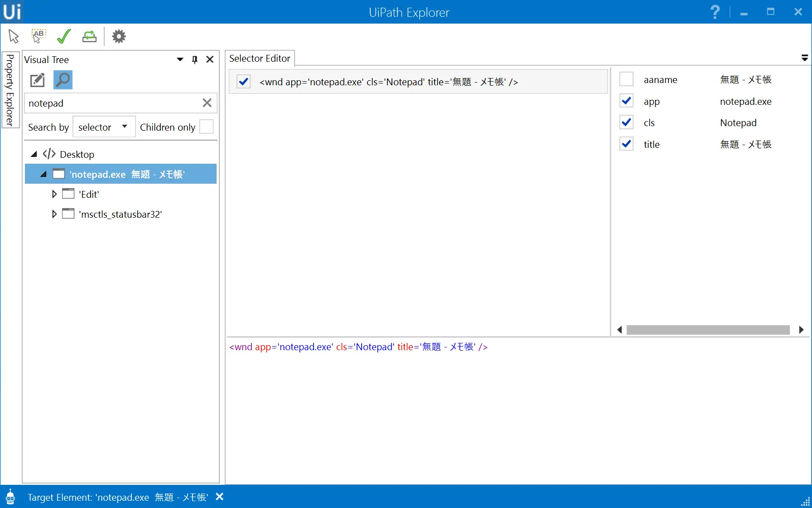Image resolution: width=812 pixels, height=508 pixels.
Task: Collapse the Desktop tree node
Action: 34,154
